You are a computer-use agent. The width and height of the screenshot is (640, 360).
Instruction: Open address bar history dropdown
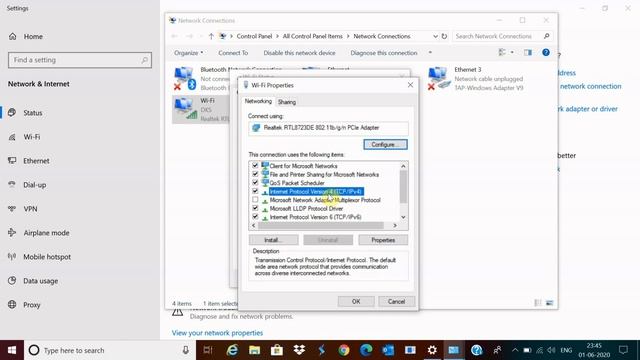click(x=435, y=36)
